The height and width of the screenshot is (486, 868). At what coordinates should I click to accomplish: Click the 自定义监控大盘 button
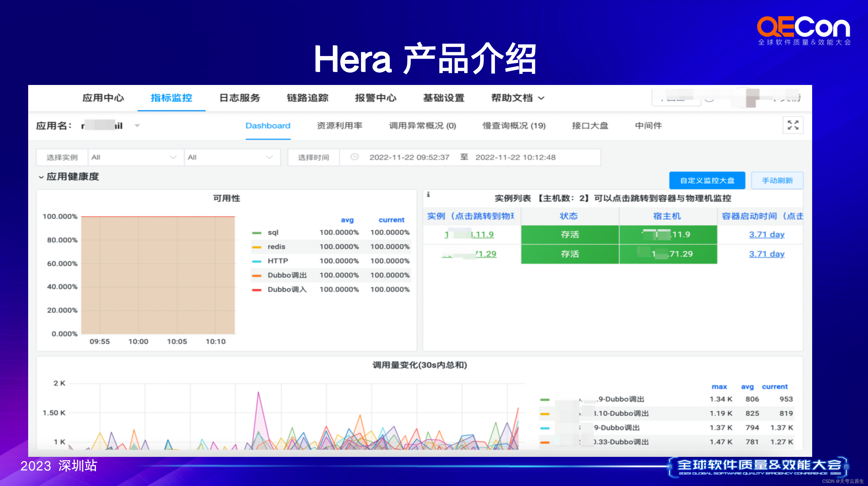click(x=707, y=181)
